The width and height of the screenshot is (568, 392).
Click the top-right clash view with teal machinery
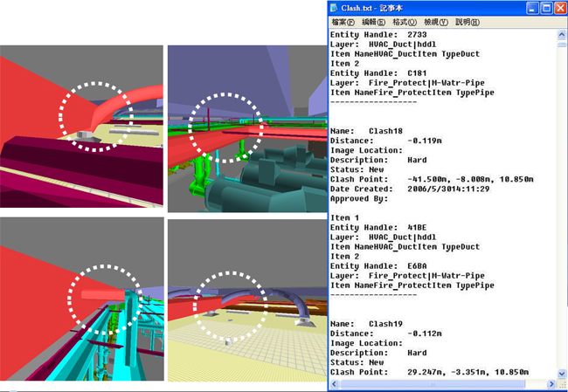click(247, 128)
